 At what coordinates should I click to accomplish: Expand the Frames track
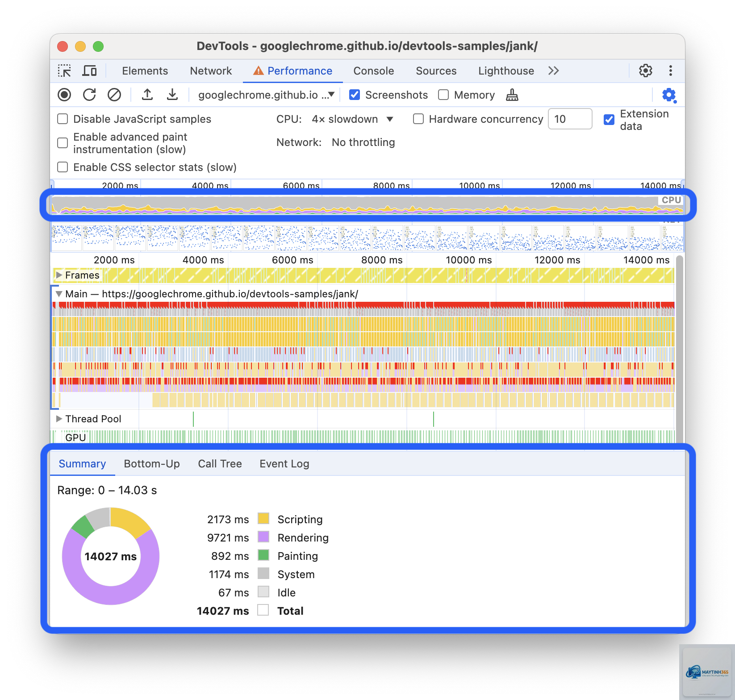(x=59, y=275)
